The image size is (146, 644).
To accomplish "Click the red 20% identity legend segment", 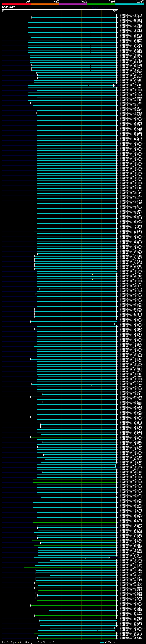I will pos(16,4).
